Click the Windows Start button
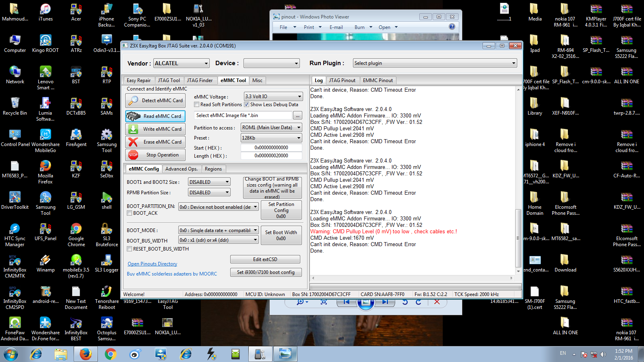The width and height of the screenshot is (644, 362). (11, 354)
